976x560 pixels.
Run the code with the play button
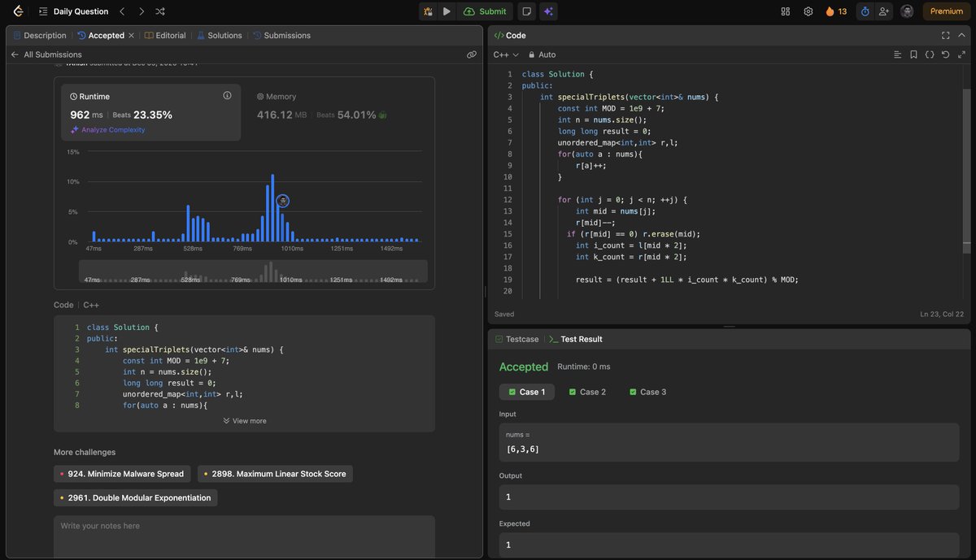coord(447,11)
